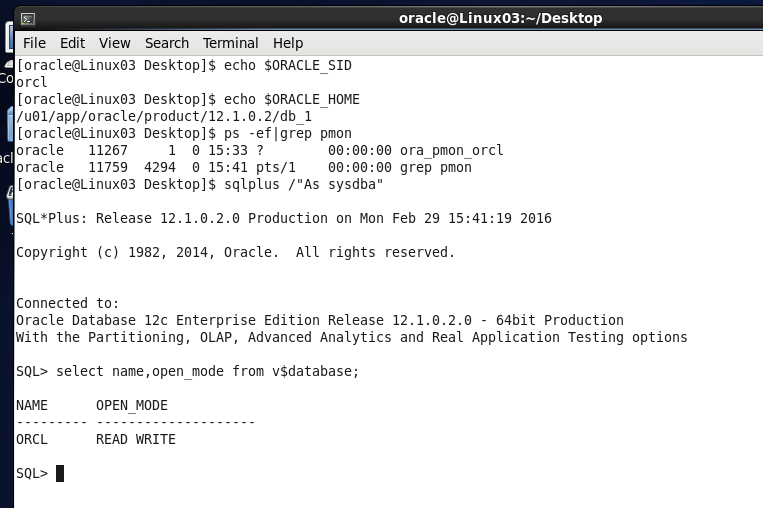Click the 'Connected to:' text
The width and height of the screenshot is (763, 508).
click(x=68, y=303)
